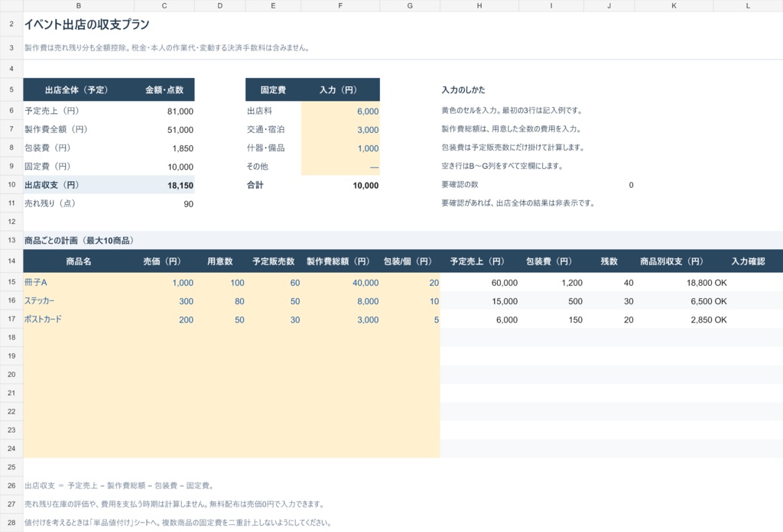The width and height of the screenshot is (783, 532).
Task: Click product name cell 冊子A
Action: [79, 283]
